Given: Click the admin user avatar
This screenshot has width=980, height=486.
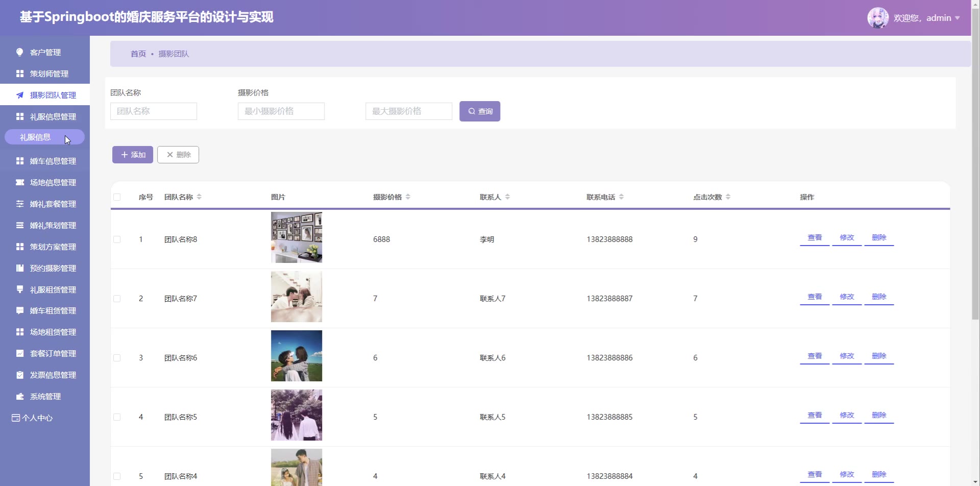Looking at the screenshot, I should click(877, 18).
